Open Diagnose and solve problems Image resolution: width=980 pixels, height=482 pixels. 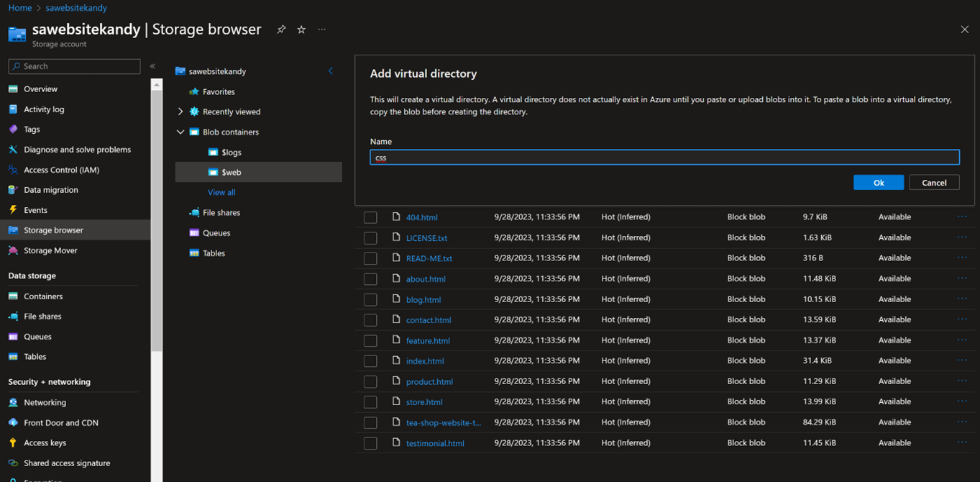point(77,150)
